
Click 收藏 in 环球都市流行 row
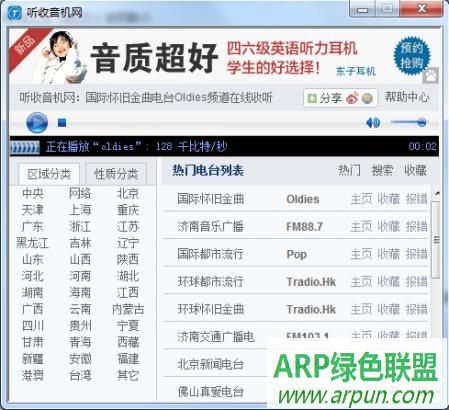[x=389, y=282]
